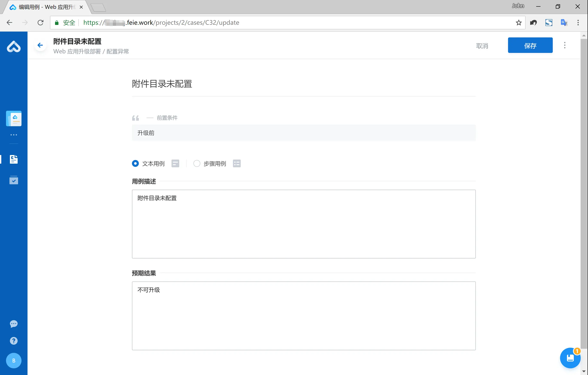Bookmark the page with star icon
Image resolution: width=588 pixels, height=375 pixels.
[518, 23]
